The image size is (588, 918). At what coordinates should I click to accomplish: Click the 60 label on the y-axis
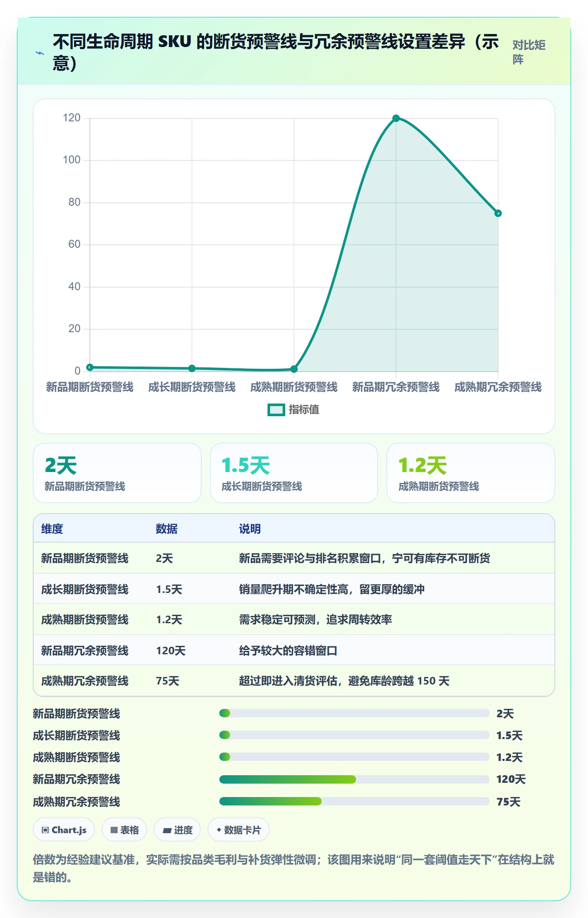74,244
